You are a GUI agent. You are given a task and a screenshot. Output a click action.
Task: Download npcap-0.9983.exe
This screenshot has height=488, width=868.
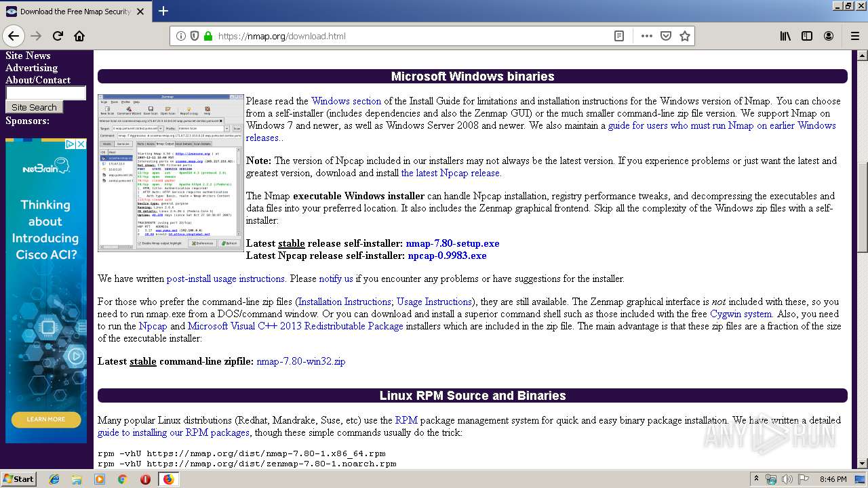pos(447,256)
